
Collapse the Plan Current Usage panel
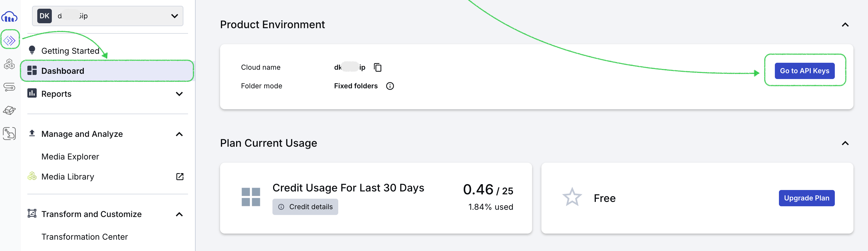click(845, 143)
